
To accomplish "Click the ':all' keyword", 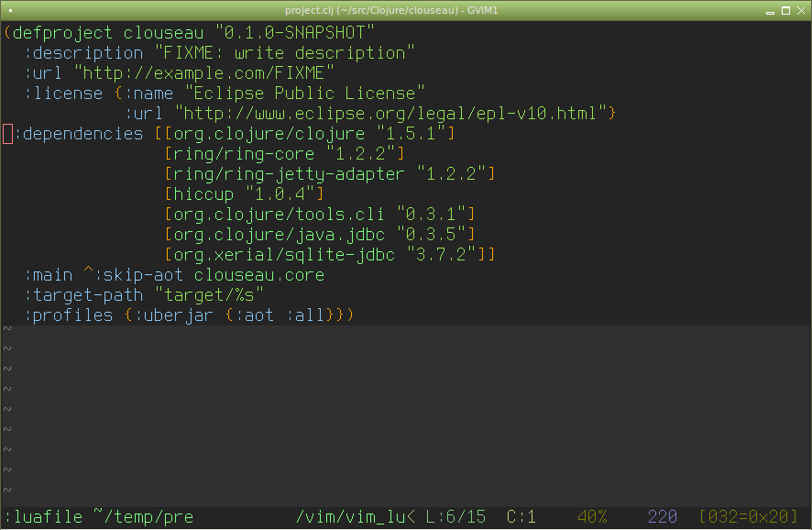I will tap(305, 316).
